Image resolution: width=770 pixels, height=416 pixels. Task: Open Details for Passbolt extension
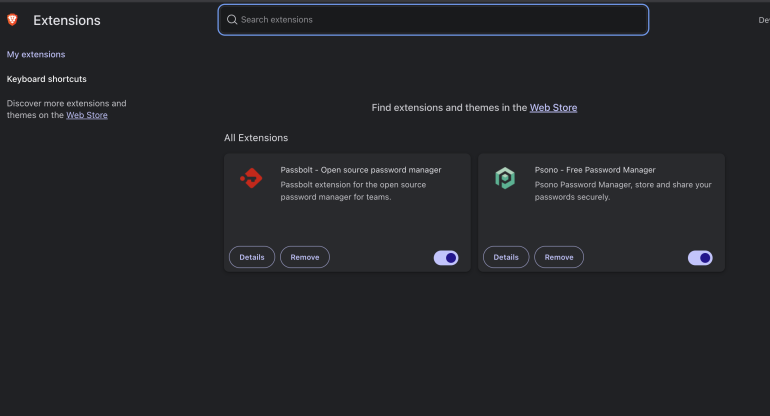(x=252, y=257)
